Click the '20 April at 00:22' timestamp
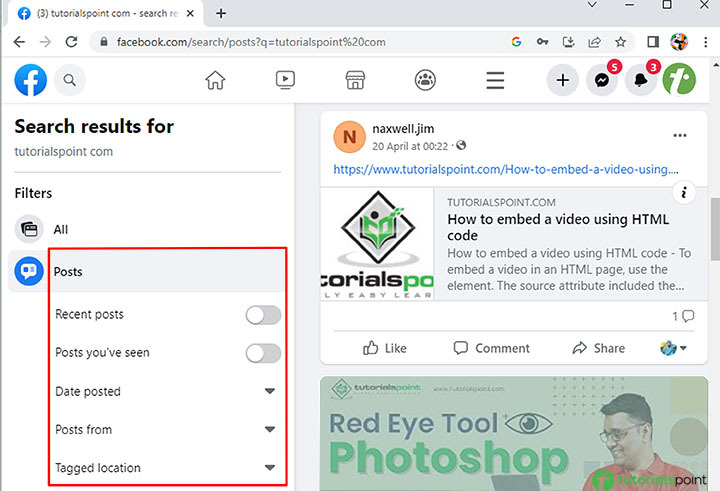Viewport: 720px width, 491px height. tap(410, 146)
